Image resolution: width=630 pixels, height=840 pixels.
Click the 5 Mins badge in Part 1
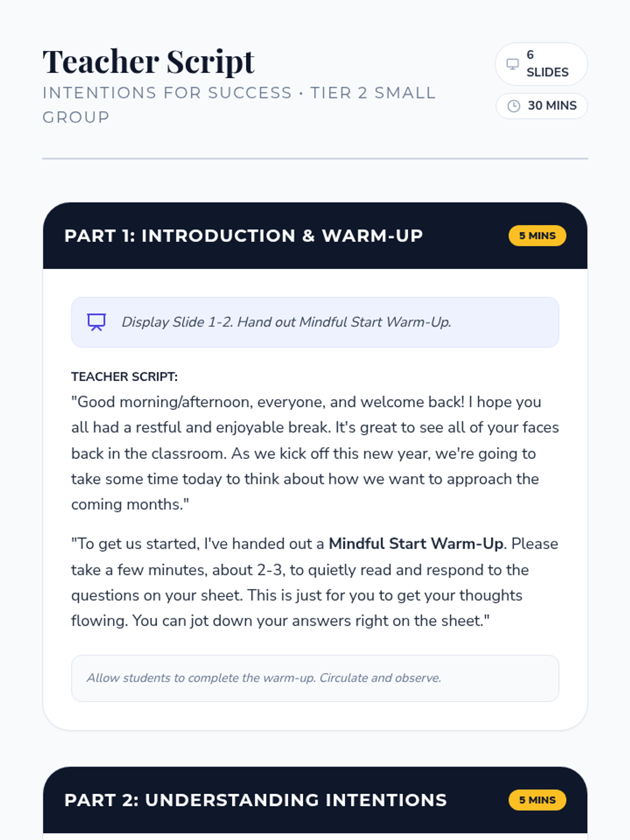click(x=537, y=236)
